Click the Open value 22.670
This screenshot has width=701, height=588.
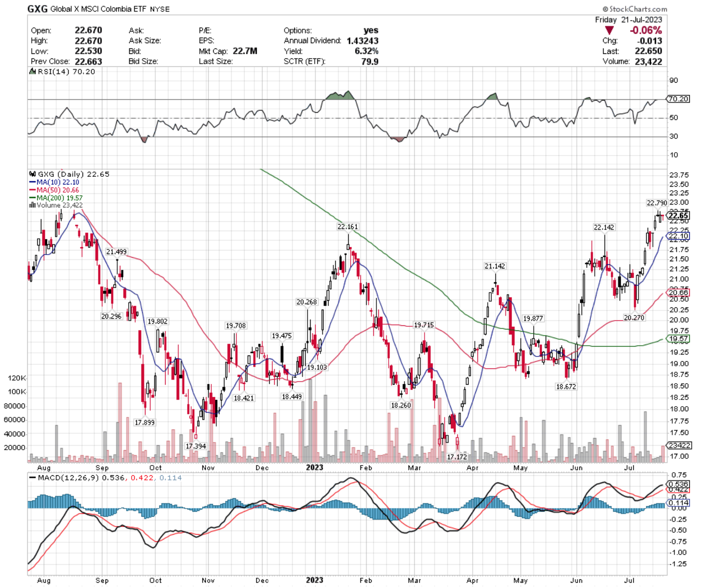click(88, 30)
